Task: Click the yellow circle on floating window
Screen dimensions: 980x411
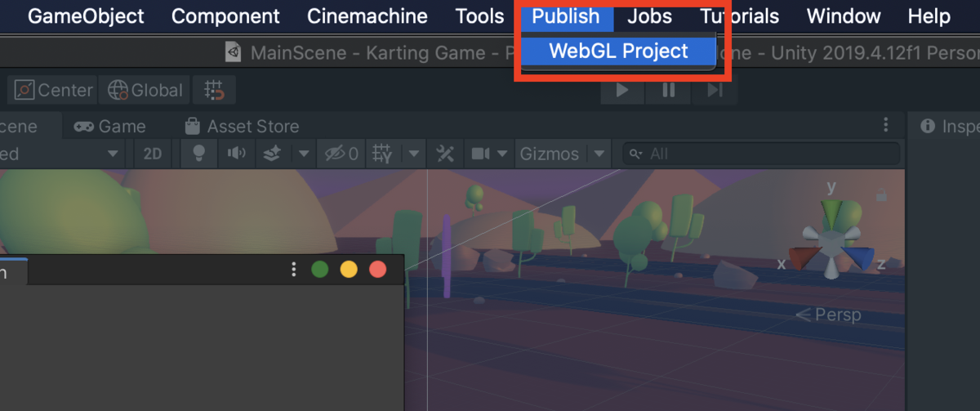Action: click(x=349, y=269)
